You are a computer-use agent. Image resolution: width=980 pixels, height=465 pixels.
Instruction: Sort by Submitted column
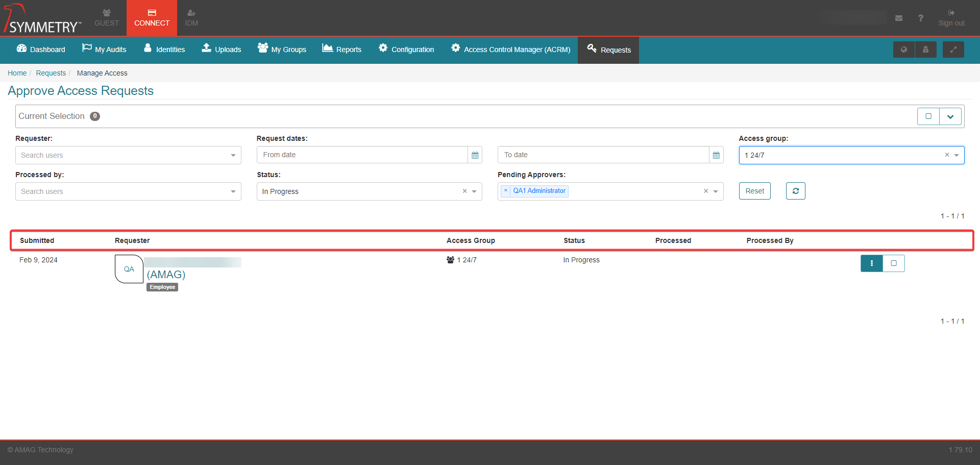(37, 240)
